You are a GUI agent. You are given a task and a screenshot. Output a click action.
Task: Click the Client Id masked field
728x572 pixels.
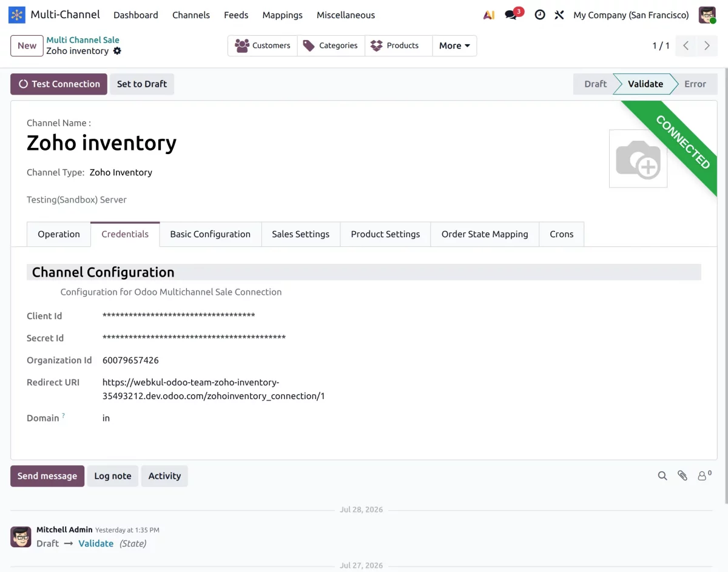click(179, 315)
